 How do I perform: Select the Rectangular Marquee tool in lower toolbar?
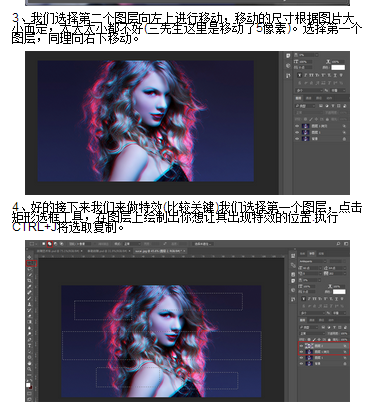click(x=31, y=264)
